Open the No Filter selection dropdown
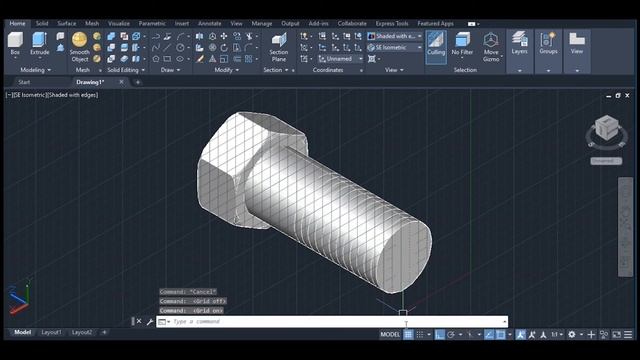This screenshot has width=640, height=360. pyautogui.click(x=462, y=46)
